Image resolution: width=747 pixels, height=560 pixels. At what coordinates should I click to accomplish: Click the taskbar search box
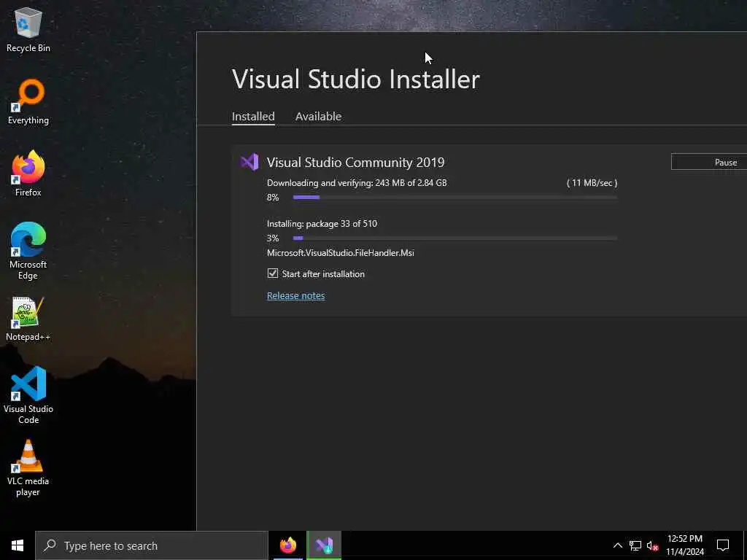tap(152, 545)
